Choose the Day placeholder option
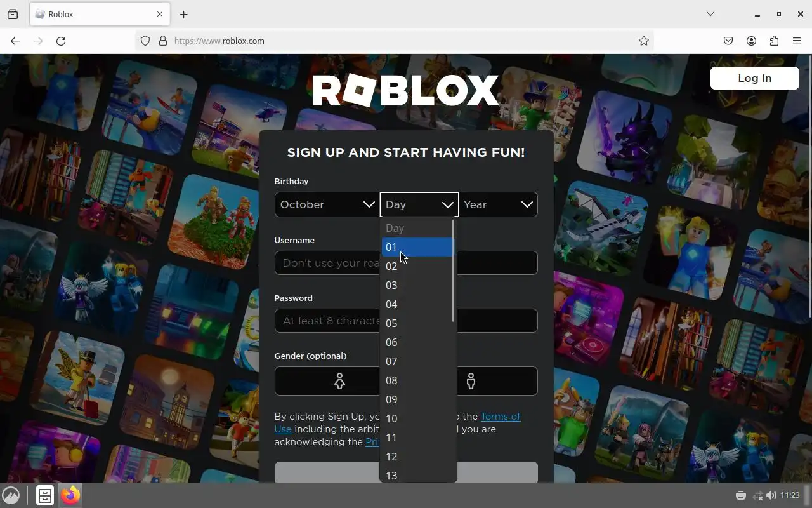Screen dimensions: 812x508 coord(417,228)
